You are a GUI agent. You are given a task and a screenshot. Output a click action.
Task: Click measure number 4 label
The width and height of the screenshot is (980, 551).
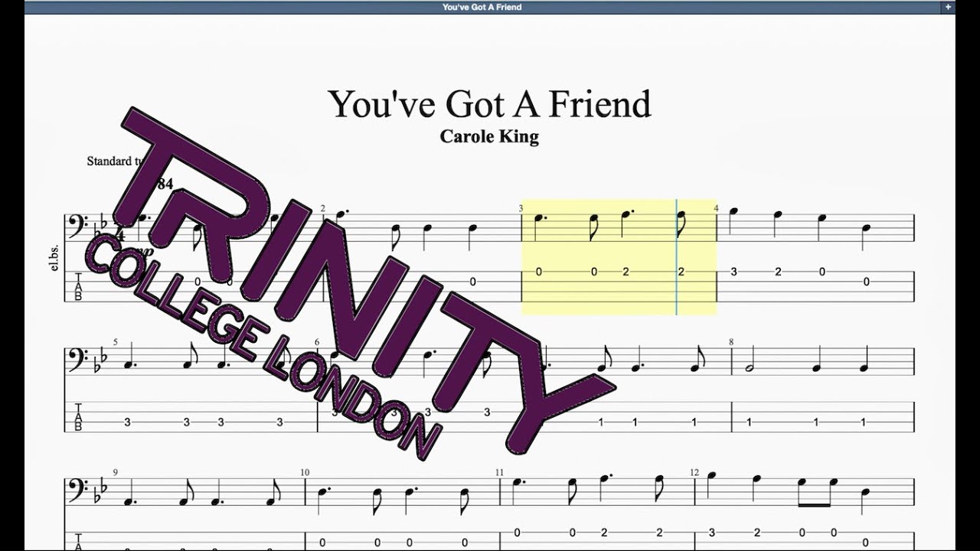pyautogui.click(x=716, y=208)
